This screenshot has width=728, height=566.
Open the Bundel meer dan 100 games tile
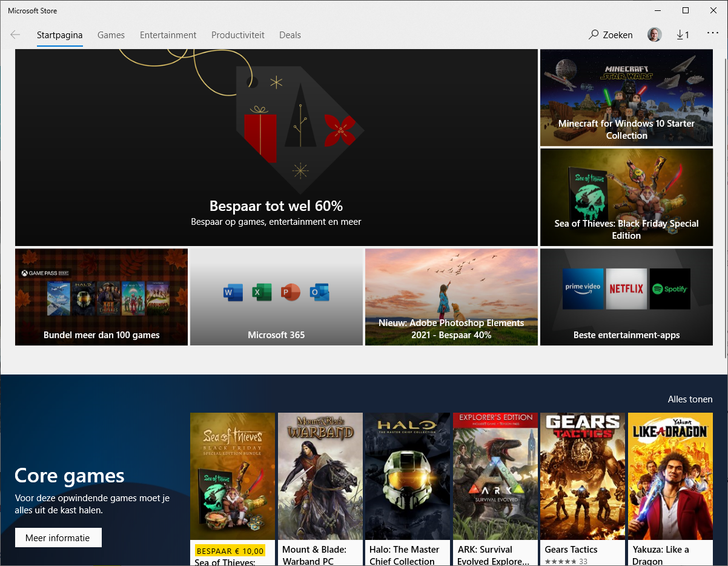[101, 297]
